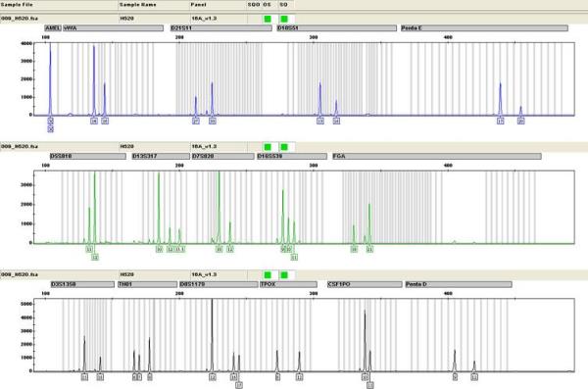This screenshot has width=588, height=389.
Task: Click the SQ green quality square, green panel
Action: click(284, 147)
